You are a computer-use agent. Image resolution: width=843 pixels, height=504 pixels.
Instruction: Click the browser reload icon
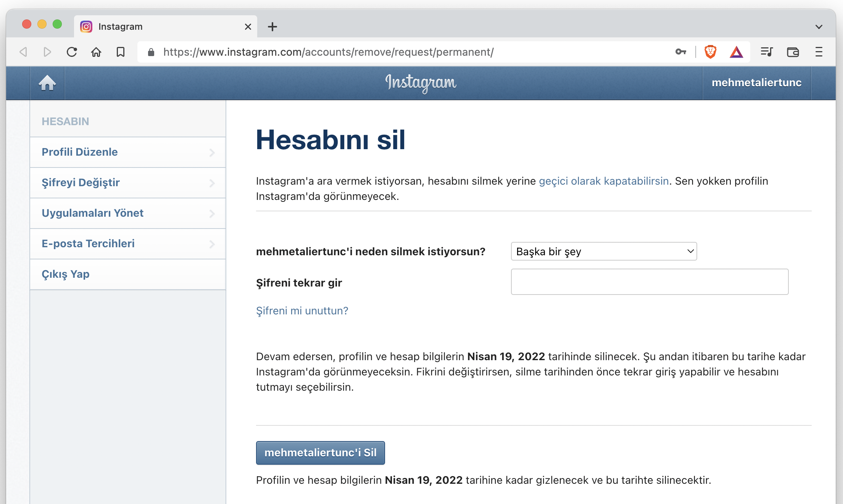pos(72,52)
